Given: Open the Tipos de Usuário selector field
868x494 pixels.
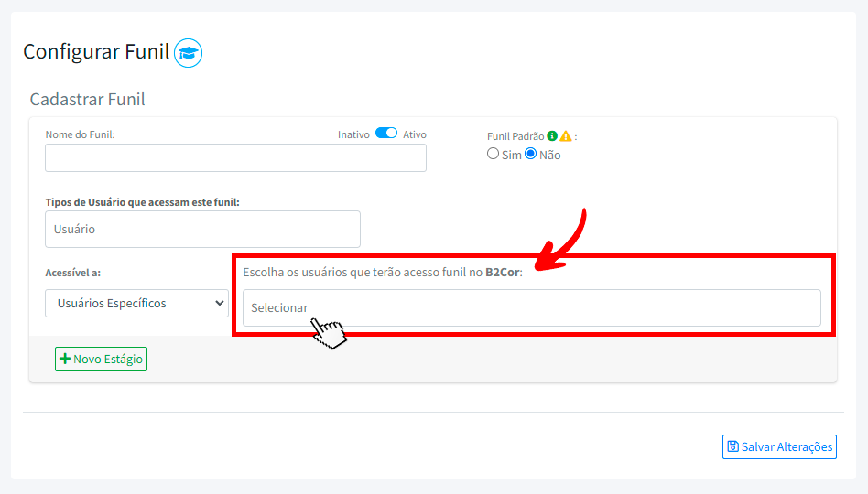Looking at the screenshot, I should (202, 230).
